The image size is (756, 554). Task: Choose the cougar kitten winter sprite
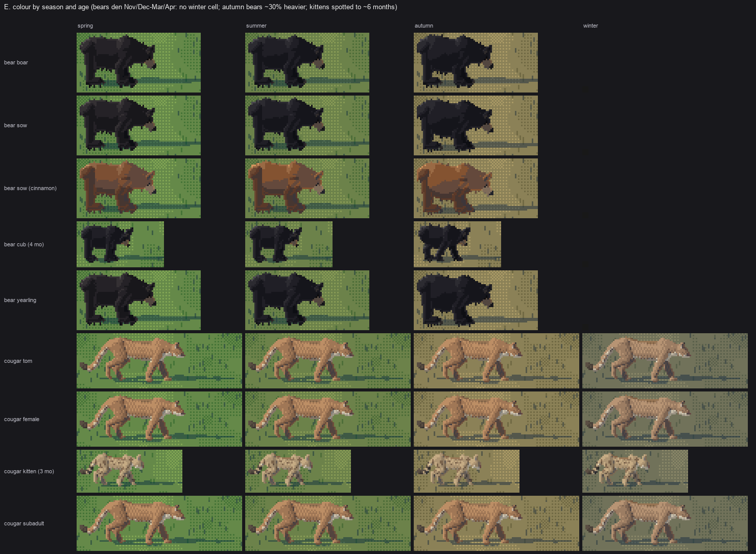coord(635,471)
